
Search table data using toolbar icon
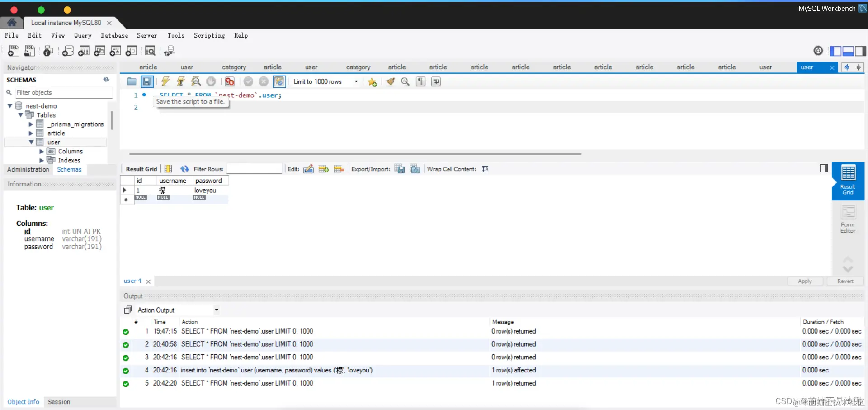point(150,51)
